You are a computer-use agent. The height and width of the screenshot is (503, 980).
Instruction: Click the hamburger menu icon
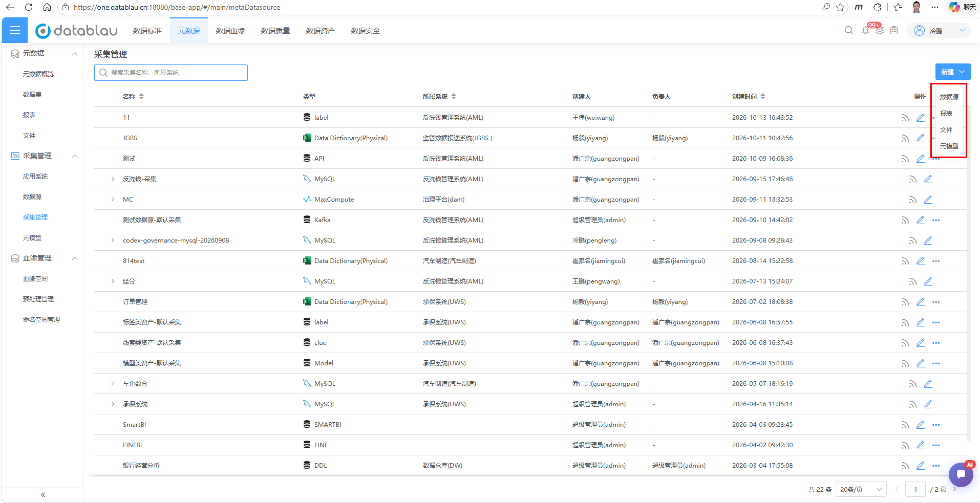[15, 31]
